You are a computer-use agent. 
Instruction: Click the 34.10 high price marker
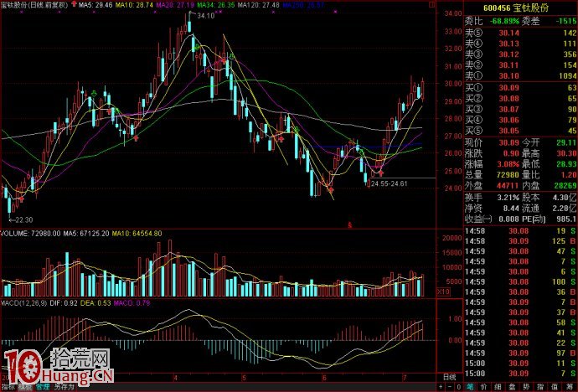tap(205, 16)
